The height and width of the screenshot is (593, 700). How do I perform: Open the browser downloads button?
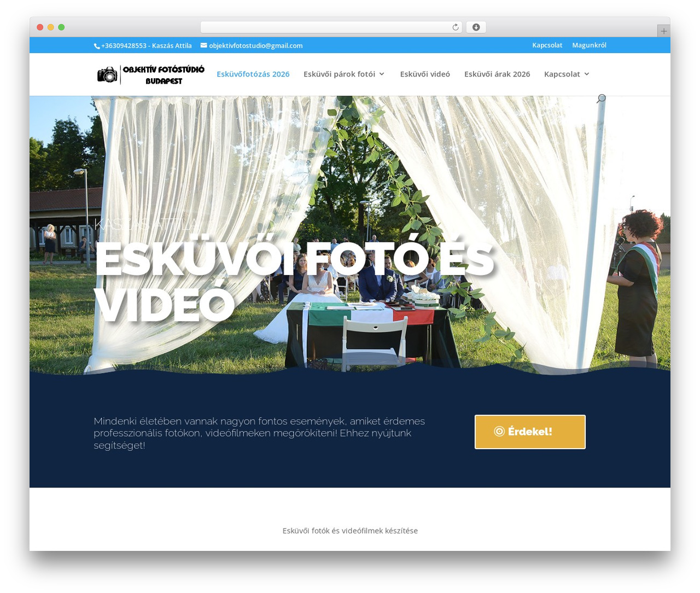[x=476, y=27]
